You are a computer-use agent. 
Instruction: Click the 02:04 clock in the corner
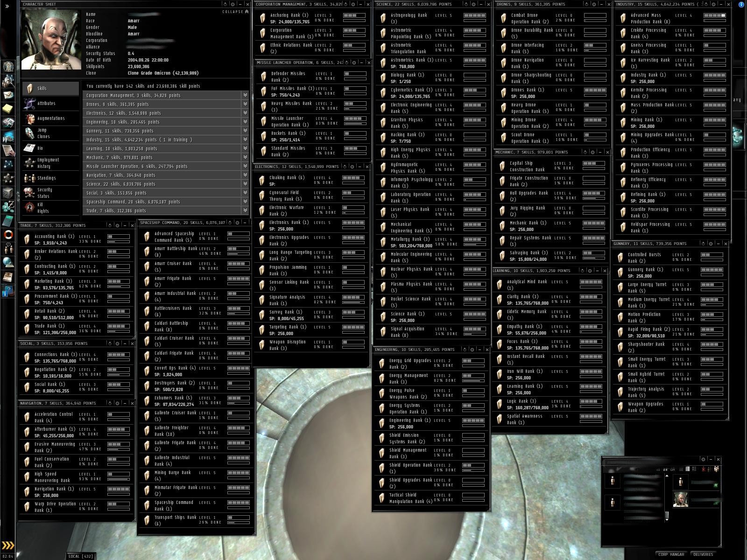pos(8,556)
